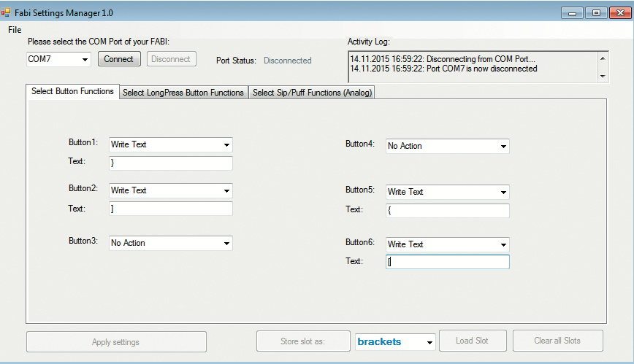Expand the Button4 No Action dropdown
Image resolution: width=634 pixels, height=364 pixels.
[448, 146]
